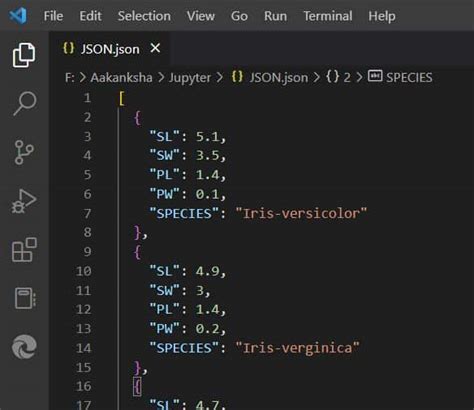Click the "SL": 4.7 entry
The width and height of the screenshot is (474, 410).
click(x=188, y=405)
